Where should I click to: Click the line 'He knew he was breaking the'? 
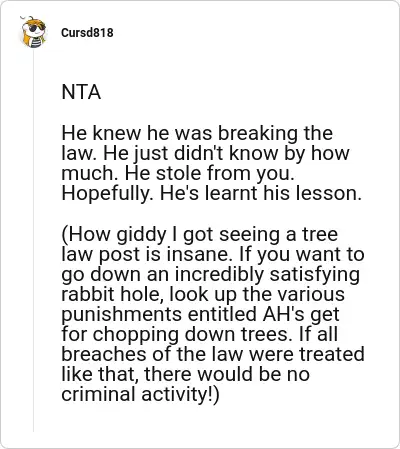(197, 133)
